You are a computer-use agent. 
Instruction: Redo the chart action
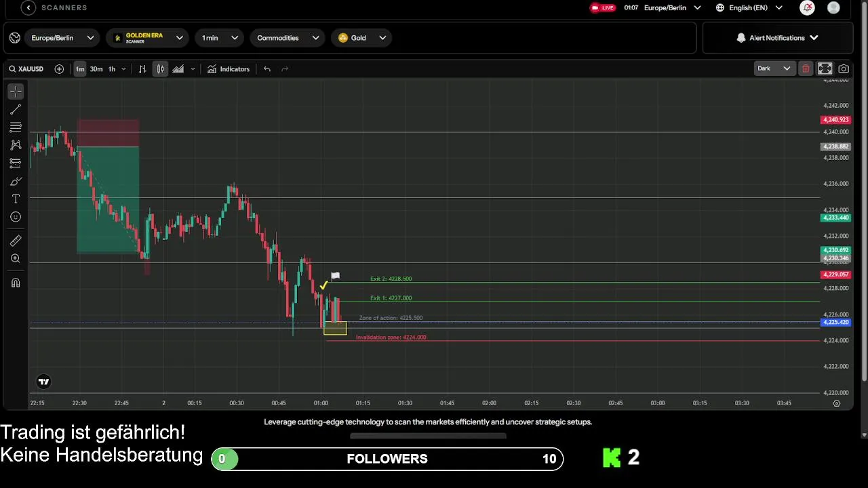coord(285,69)
